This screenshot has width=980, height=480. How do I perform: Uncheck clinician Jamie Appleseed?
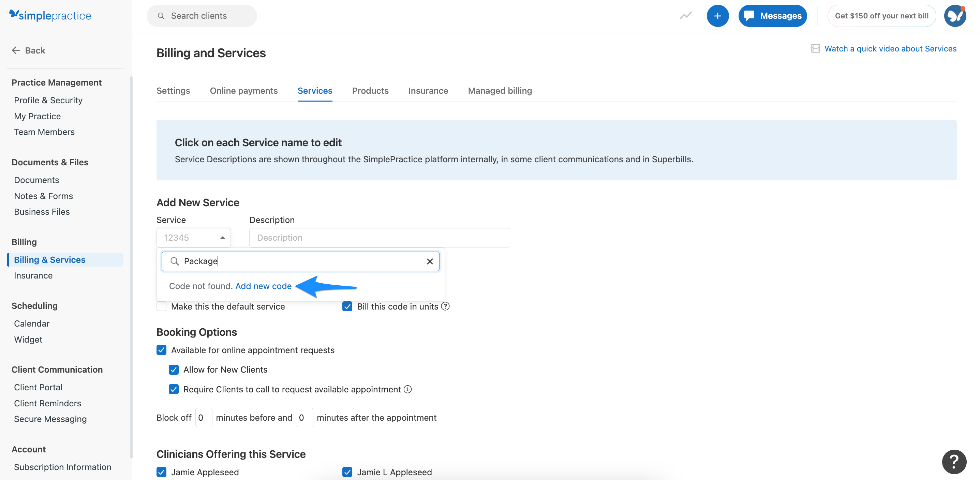[x=161, y=472]
